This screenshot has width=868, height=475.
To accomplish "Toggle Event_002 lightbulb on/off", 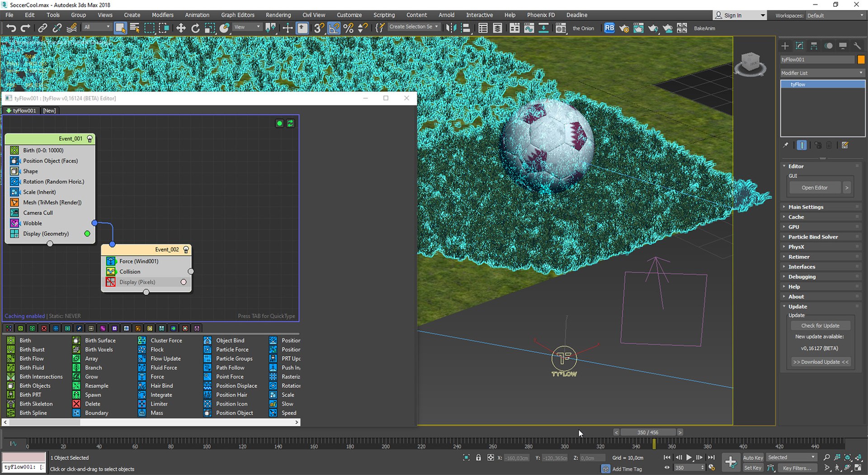I will tap(186, 250).
